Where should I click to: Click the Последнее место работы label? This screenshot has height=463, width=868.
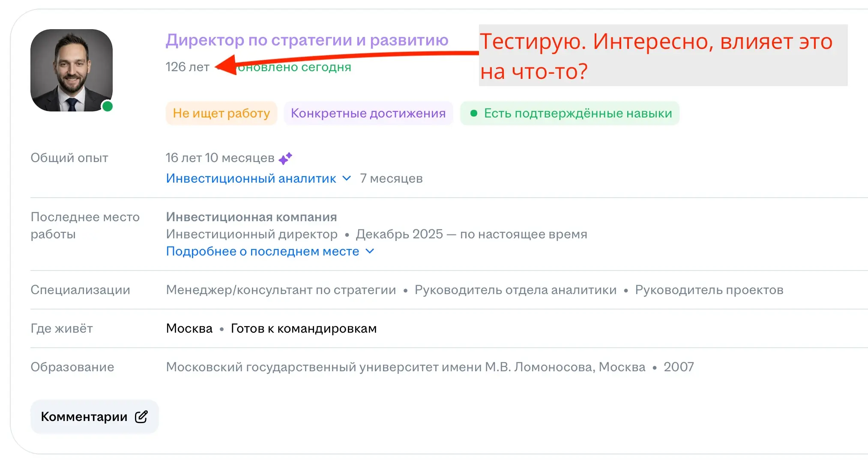[x=85, y=225]
